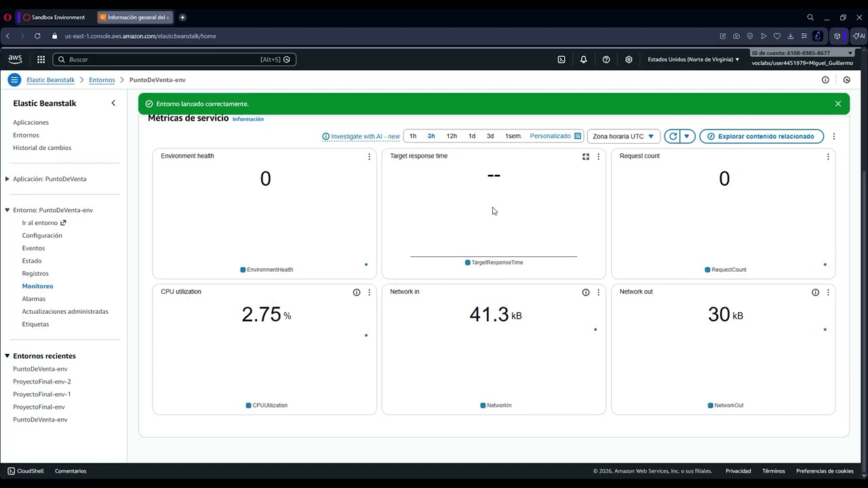Click the info icon in the breadcrumb bar

click(825, 80)
